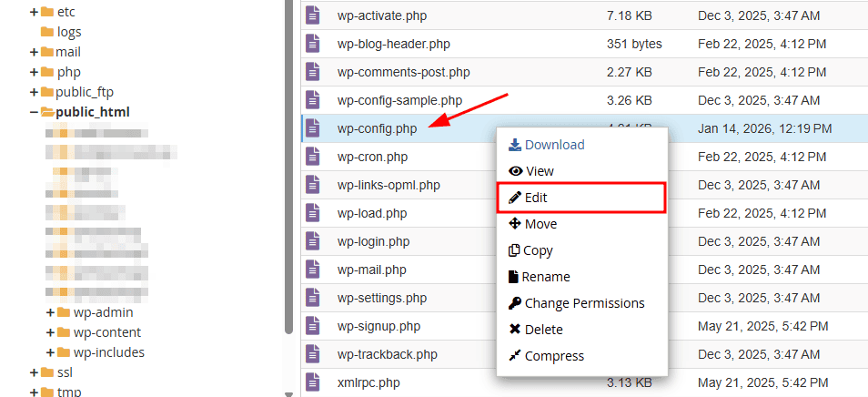Click the logs folder icon

47,32
